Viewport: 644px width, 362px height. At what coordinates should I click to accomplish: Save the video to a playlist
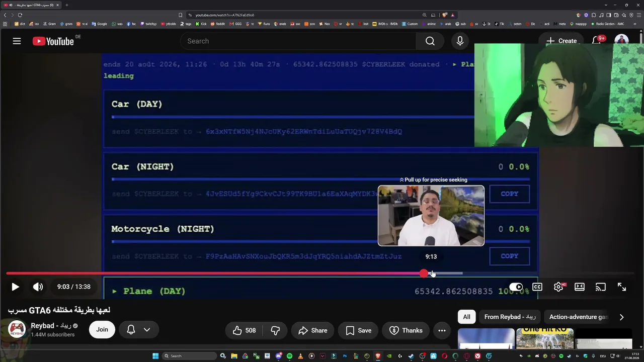pos(358,330)
